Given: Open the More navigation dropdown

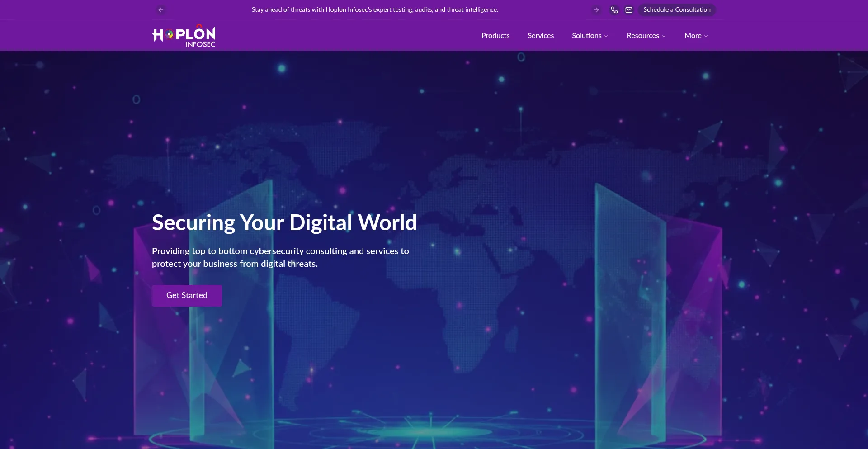Looking at the screenshot, I should click(693, 36).
